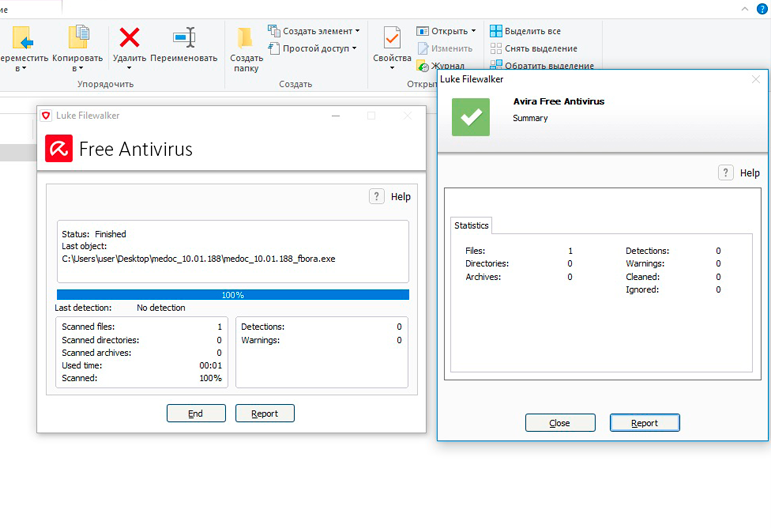
Task: Click the Easy access icon
Action: click(274, 49)
